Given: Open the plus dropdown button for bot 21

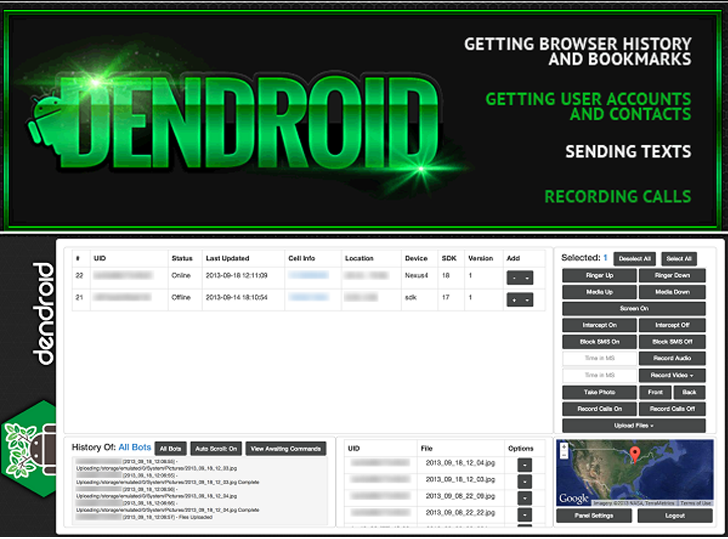Looking at the screenshot, I should pyautogui.click(x=520, y=300).
